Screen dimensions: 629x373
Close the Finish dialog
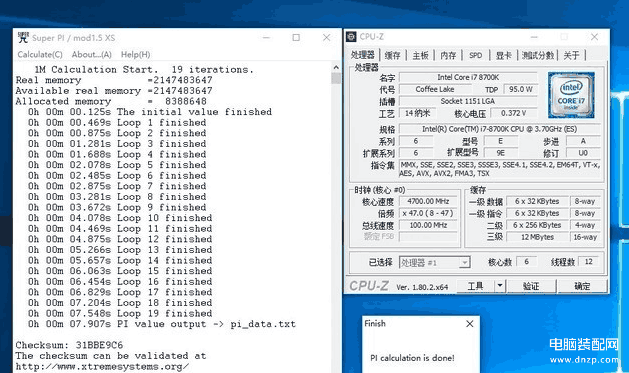(x=470, y=324)
